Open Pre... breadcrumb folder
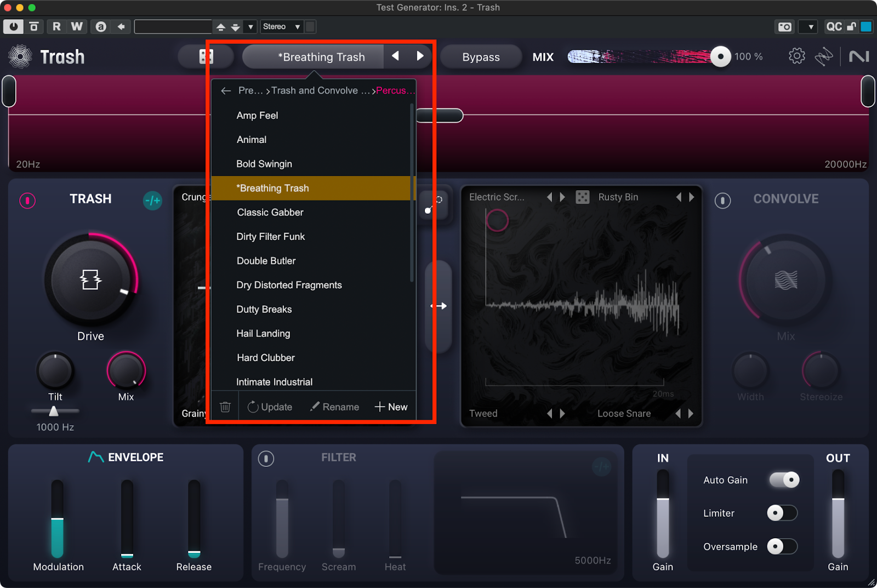The width and height of the screenshot is (877, 588). click(250, 90)
